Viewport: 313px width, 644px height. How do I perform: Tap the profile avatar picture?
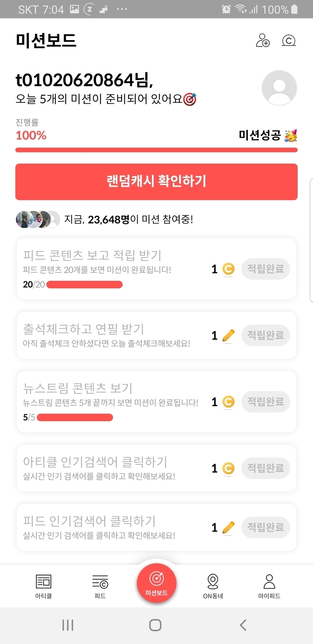[279, 88]
